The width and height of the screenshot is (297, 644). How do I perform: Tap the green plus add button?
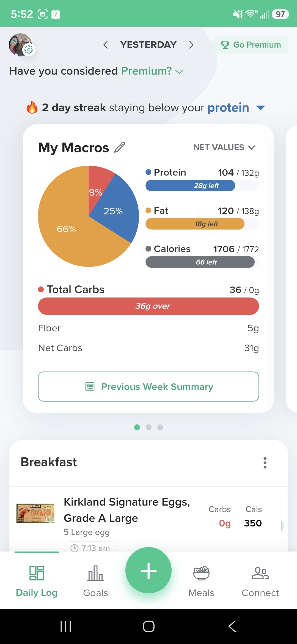point(148,571)
